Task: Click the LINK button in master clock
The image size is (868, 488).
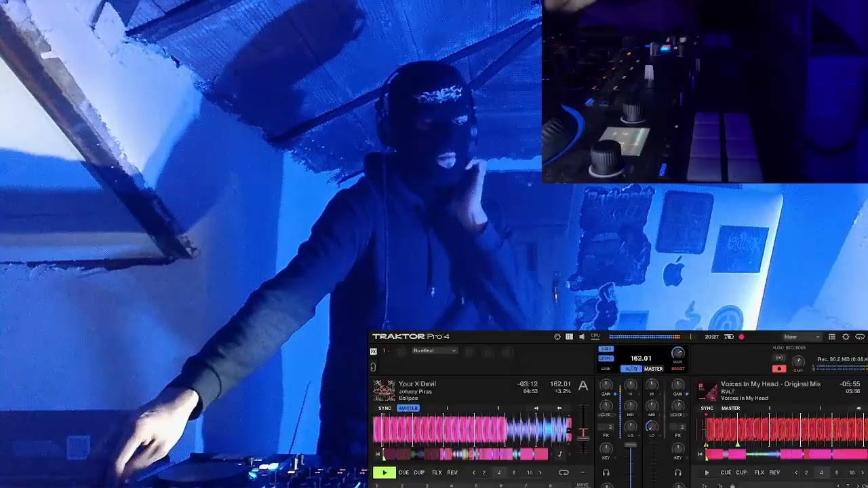Action: pos(606,369)
